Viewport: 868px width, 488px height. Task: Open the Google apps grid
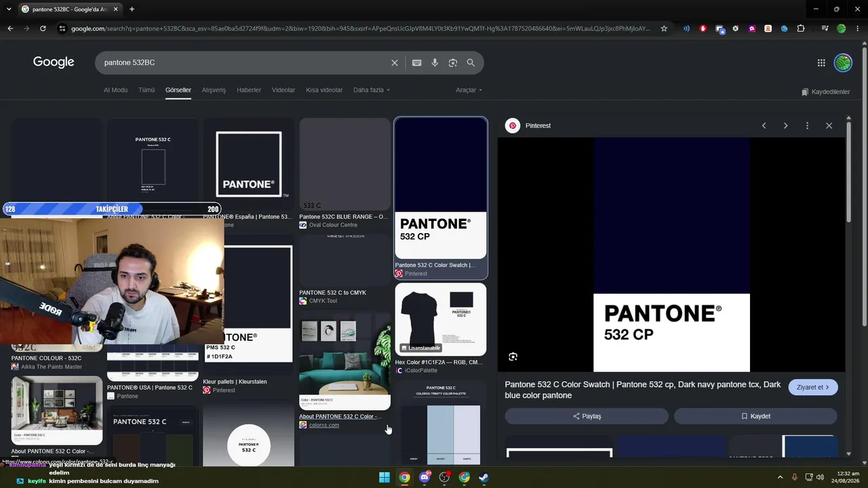click(821, 62)
